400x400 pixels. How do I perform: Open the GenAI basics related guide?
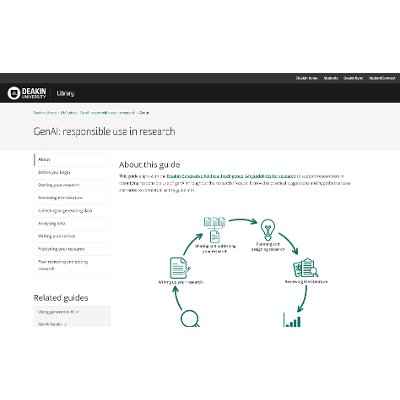coord(72,323)
